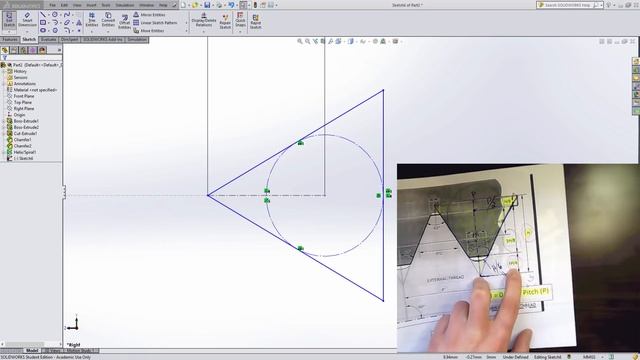Click the Save icon
Viewport: 640px width, 360px height.
click(207, 5)
